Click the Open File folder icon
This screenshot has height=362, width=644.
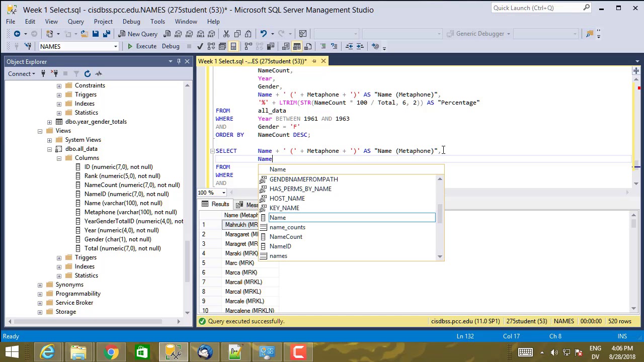84,34
